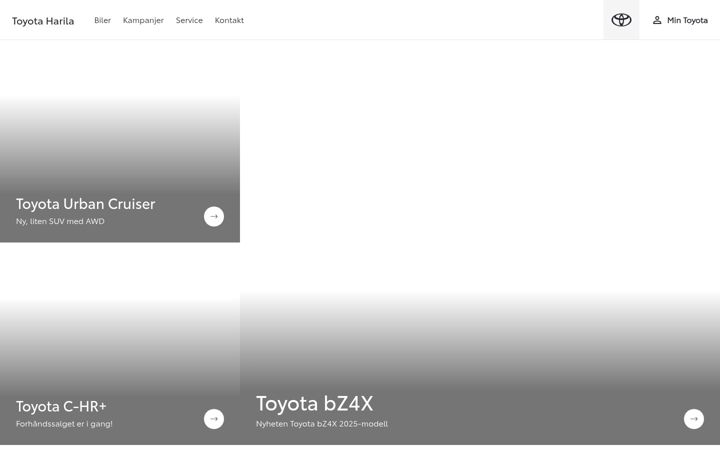Click 'Ny, liten SUV med AWD' text
This screenshot has height=450, width=720.
pos(60,221)
